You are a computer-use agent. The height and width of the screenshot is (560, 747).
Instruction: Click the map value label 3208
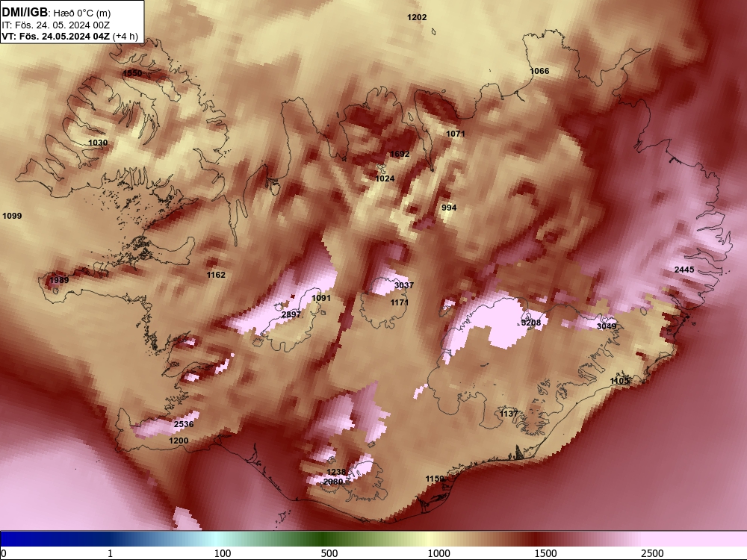click(x=531, y=323)
